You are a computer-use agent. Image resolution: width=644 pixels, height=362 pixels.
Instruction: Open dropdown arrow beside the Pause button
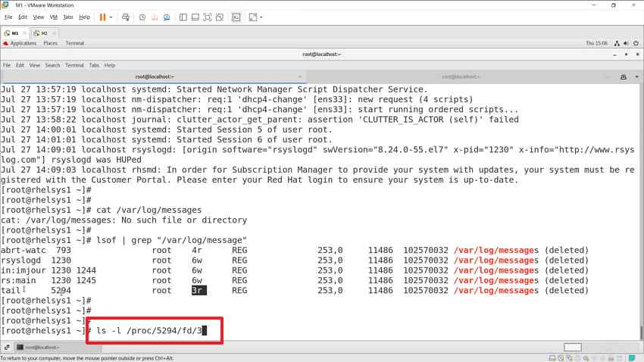pos(111,17)
